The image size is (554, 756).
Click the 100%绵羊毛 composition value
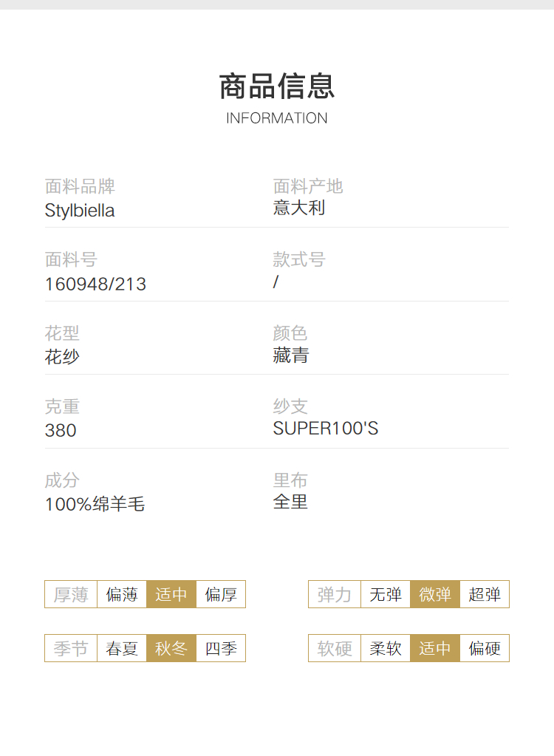[95, 504]
